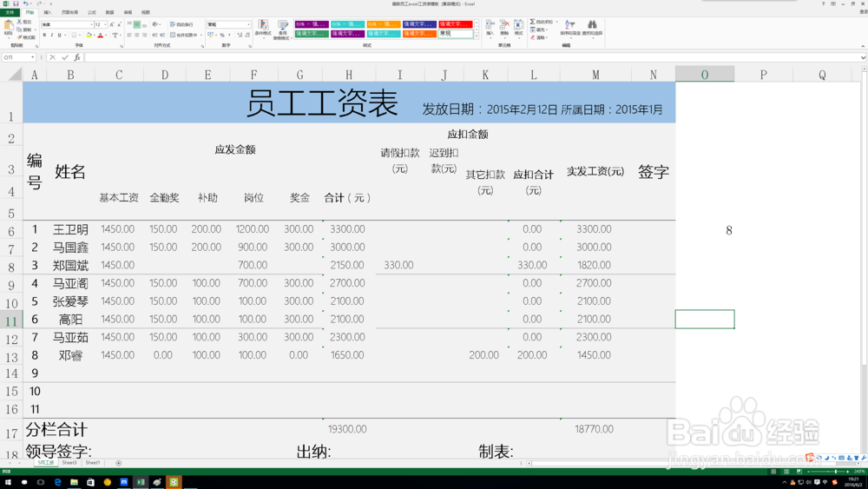Increase font size with larger A icon
Screen dimensions: 868x489
coord(112,24)
